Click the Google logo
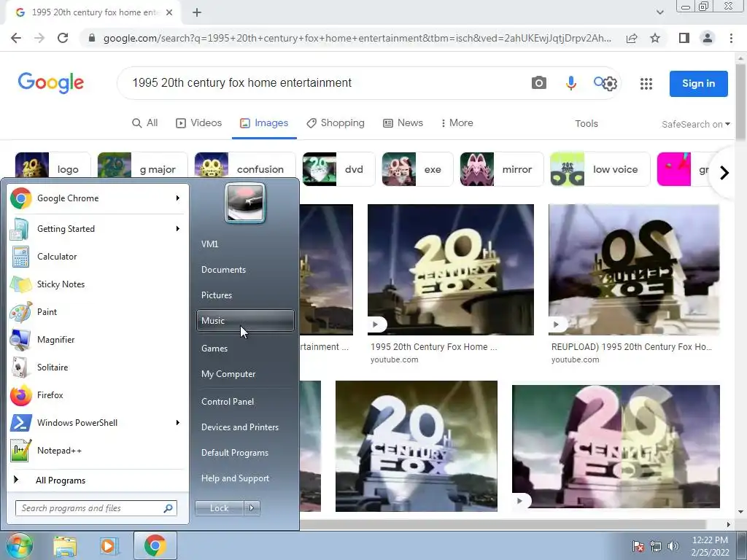 (x=51, y=83)
